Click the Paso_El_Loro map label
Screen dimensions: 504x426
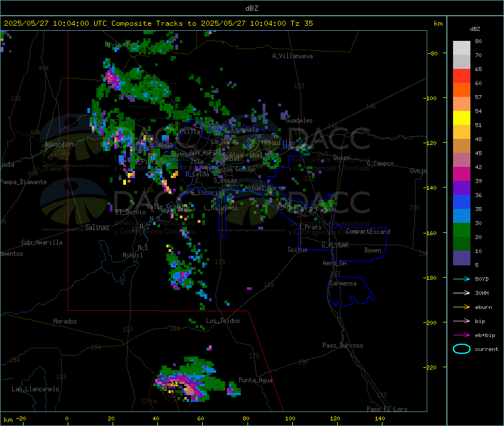coord(387,409)
